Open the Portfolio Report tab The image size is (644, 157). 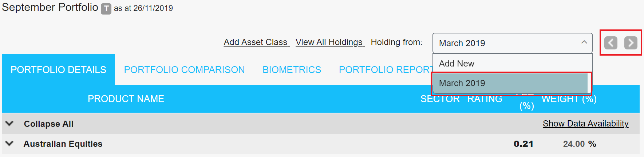tap(385, 70)
